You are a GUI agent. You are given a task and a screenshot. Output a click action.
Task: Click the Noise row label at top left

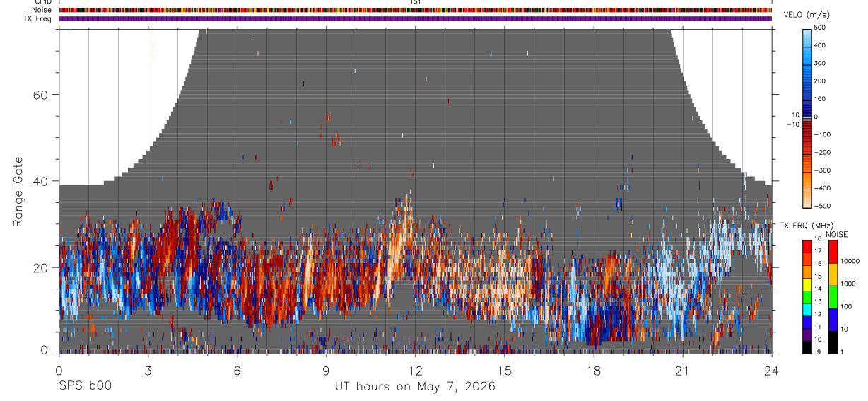click(x=42, y=10)
